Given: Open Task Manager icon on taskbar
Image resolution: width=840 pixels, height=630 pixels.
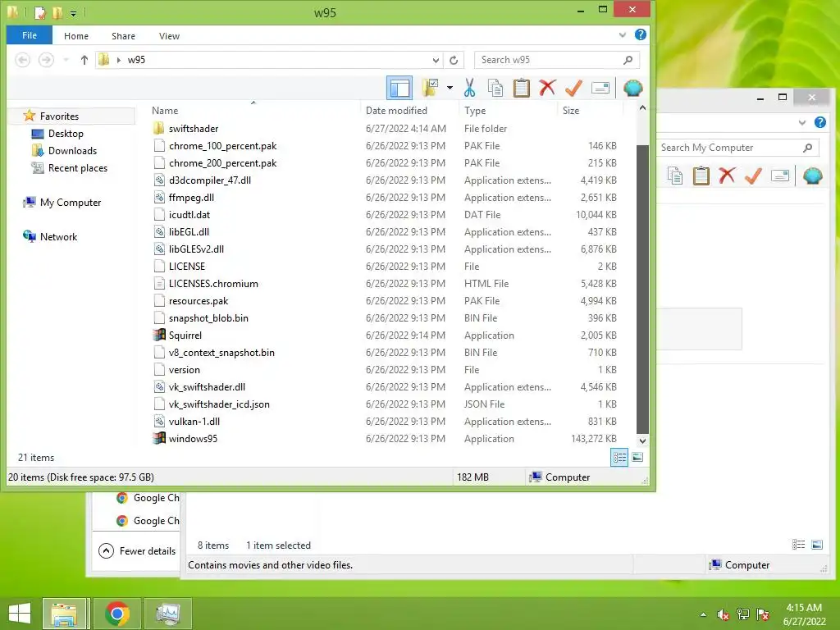Looking at the screenshot, I should (167, 613).
